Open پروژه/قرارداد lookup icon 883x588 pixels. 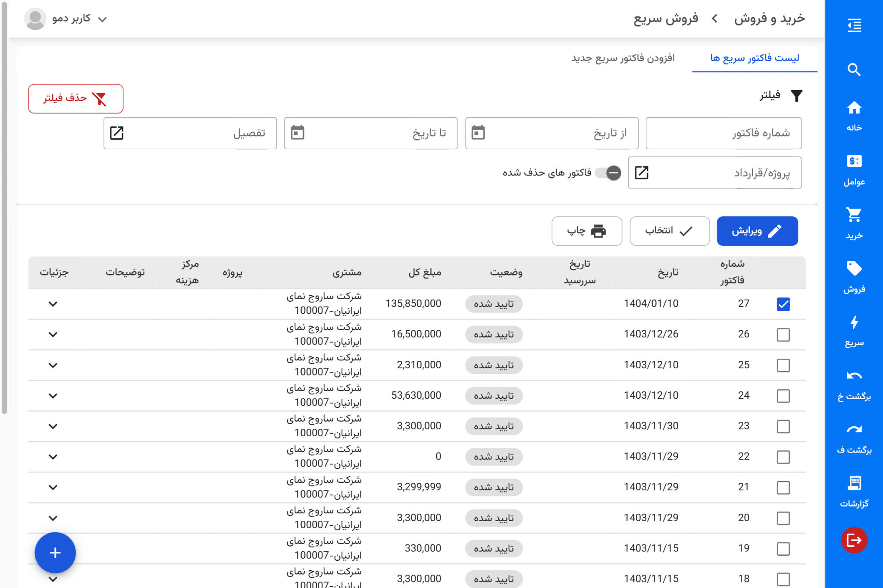coord(642,172)
